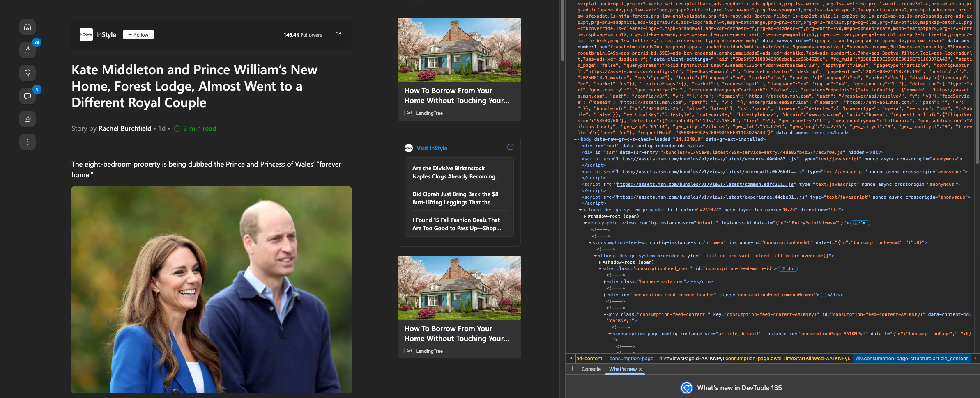Click the share icon in left sidebar
980x398 pixels.
tap(28, 119)
